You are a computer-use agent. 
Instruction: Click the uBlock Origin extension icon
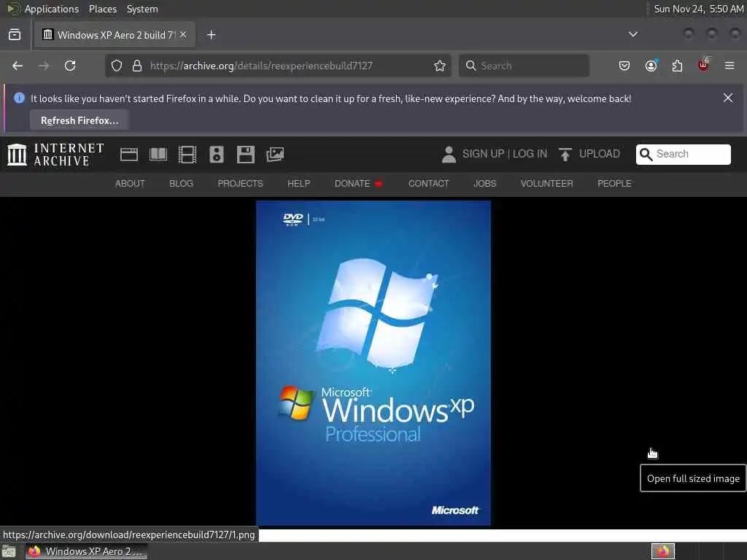[x=703, y=65]
